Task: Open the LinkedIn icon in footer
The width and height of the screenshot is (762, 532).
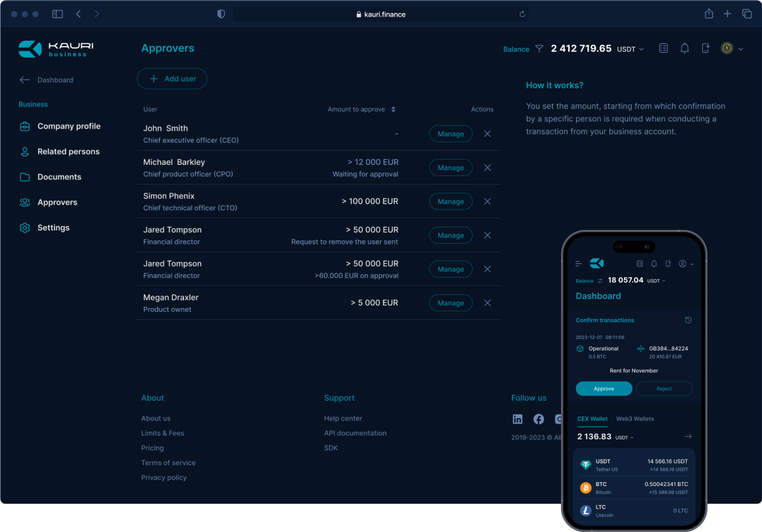Action: point(518,419)
